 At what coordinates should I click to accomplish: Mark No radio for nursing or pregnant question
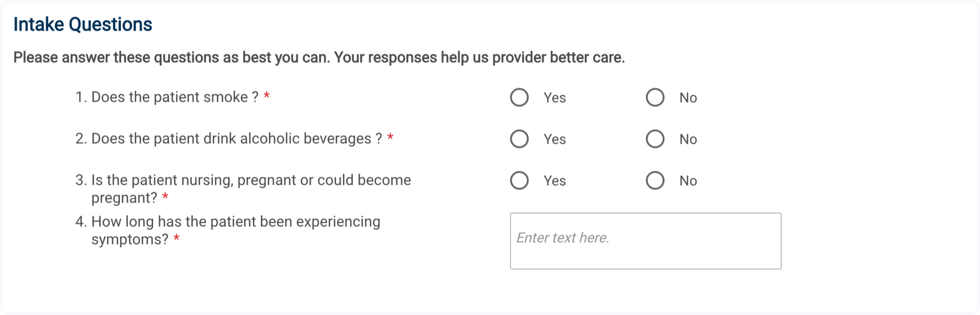click(655, 180)
